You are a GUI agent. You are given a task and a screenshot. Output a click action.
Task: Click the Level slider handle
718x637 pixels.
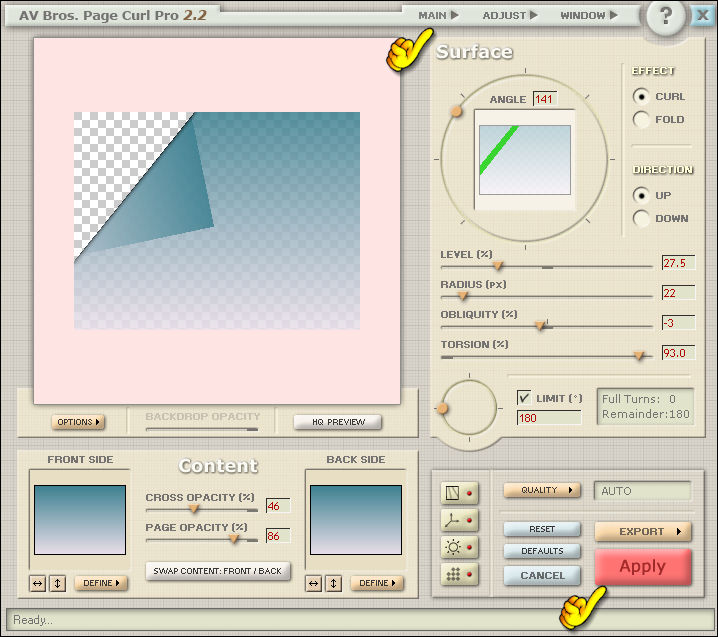pos(498,266)
